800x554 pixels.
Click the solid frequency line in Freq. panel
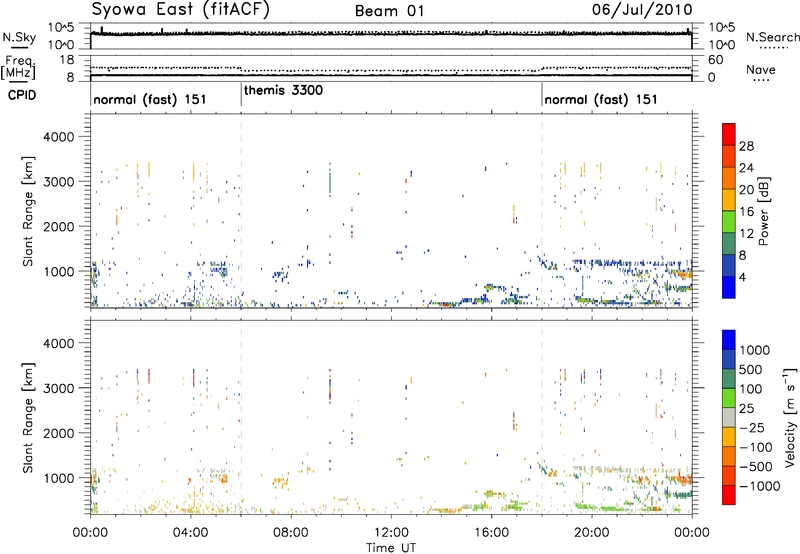(x=391, y=75)
